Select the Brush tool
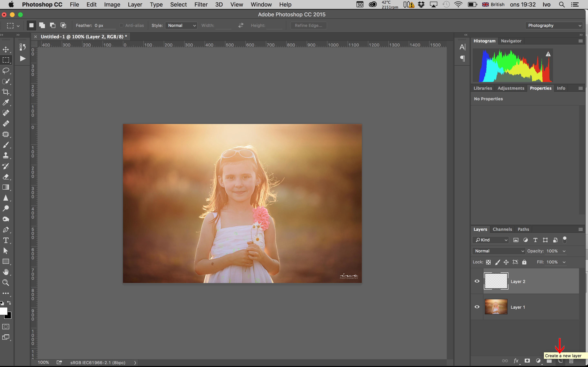The height and width of the screenshot is (367, 588). [6, 145]
